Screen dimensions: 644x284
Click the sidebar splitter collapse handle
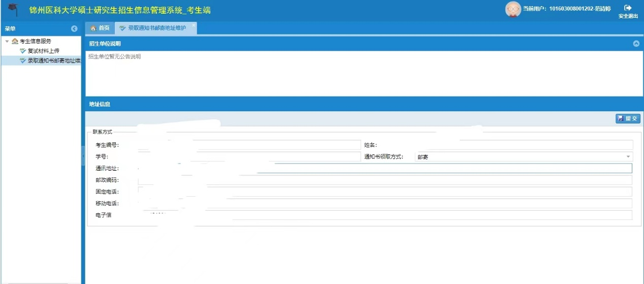point(83,156)
